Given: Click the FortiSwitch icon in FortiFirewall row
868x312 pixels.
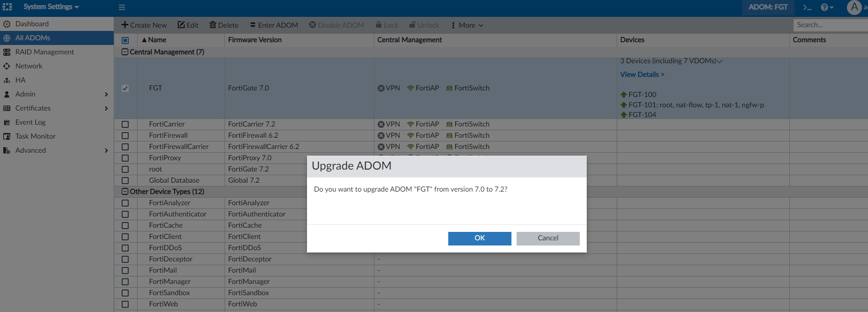Looking at the screenshot, I should (x=449, y=135).
